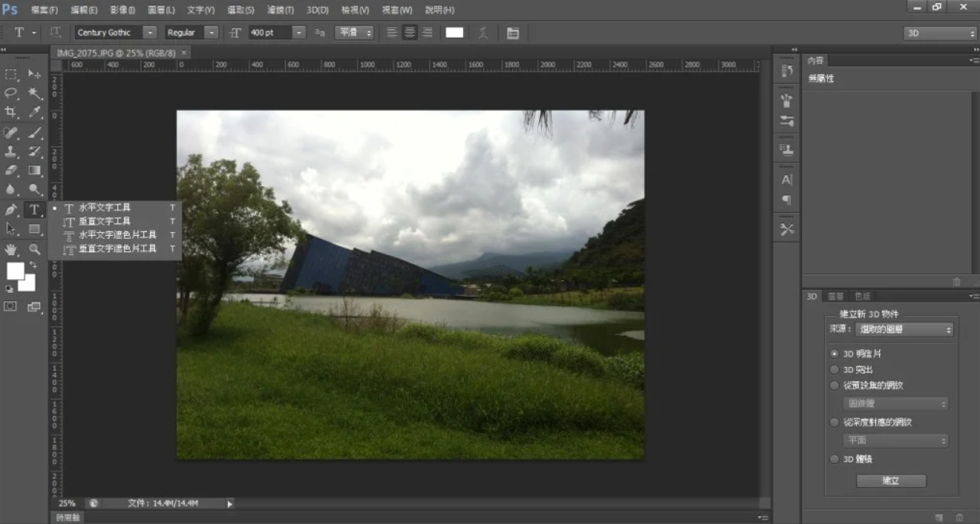Select the 3D 突出 radio button

[x=834, y=369]
